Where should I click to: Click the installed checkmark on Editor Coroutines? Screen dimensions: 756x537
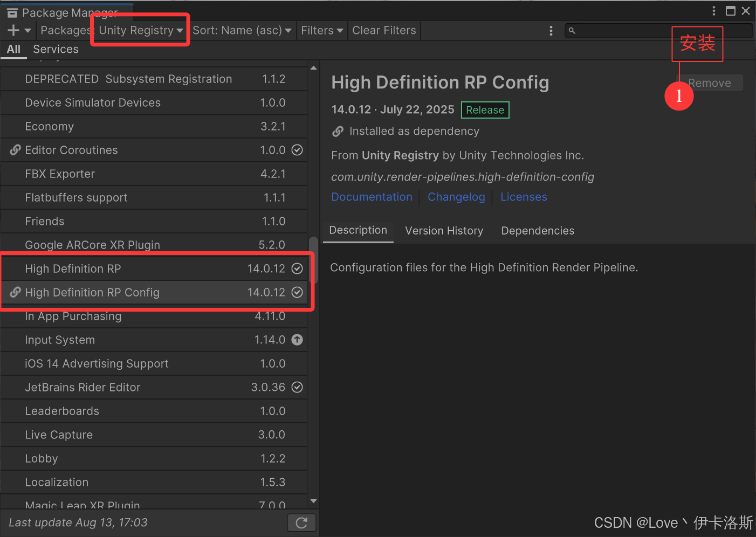tap(297, 150)
